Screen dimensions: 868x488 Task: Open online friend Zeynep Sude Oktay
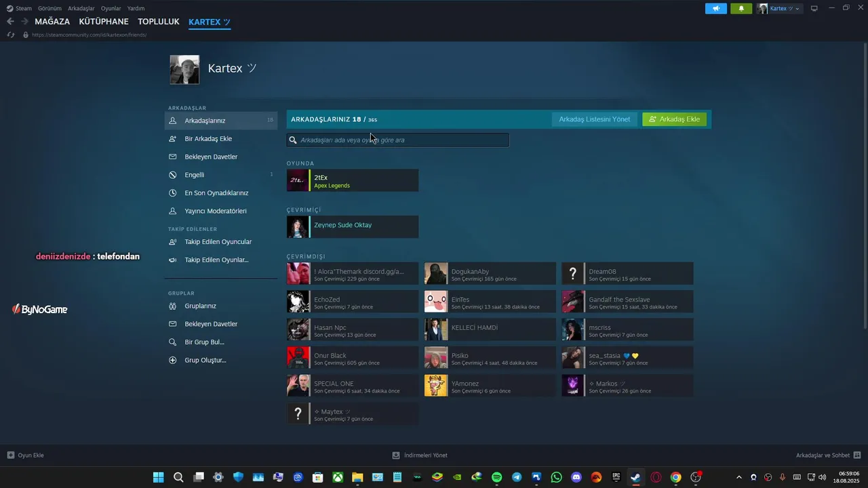[353, 226]
